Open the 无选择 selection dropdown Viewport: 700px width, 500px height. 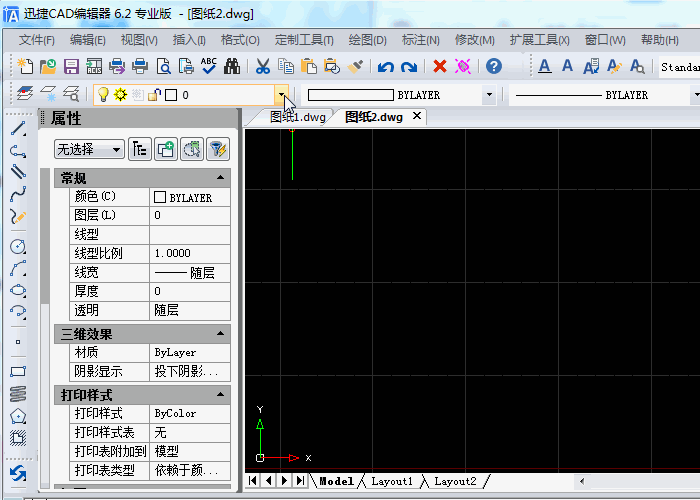point(89,149)
